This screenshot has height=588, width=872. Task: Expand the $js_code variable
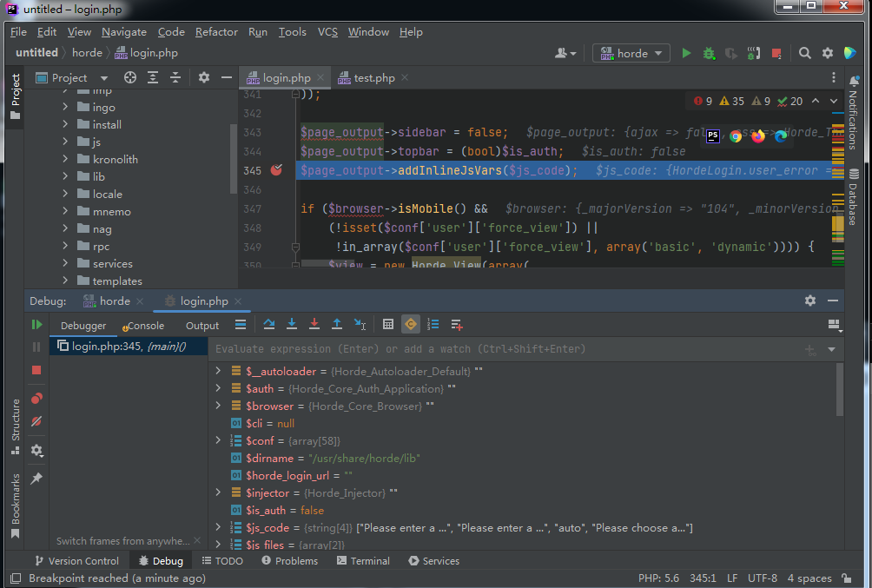(218, 527)
